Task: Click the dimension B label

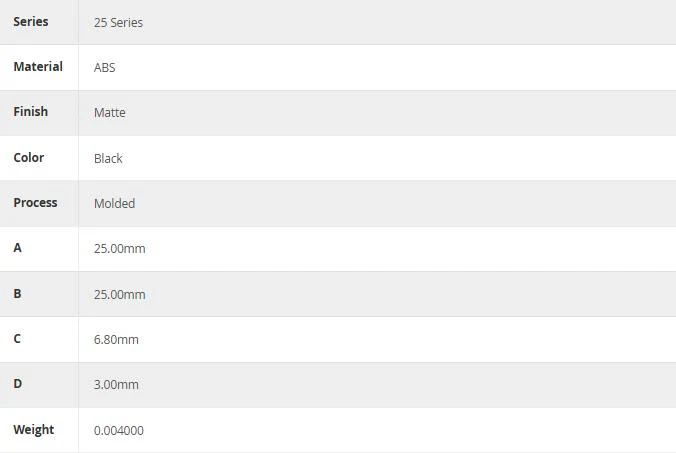Action: pos(17,294)
